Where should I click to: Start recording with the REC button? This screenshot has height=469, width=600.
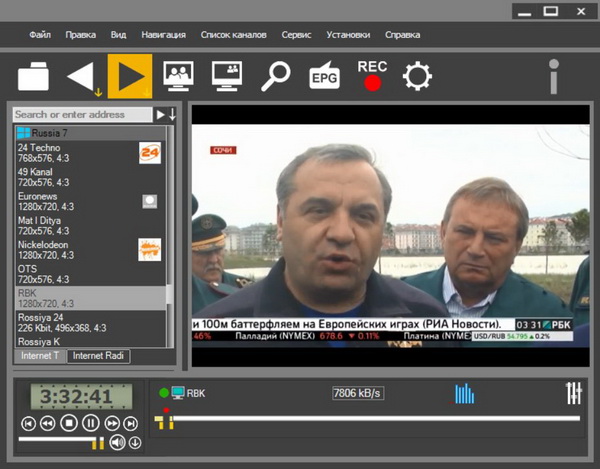(x=372, y=76)
